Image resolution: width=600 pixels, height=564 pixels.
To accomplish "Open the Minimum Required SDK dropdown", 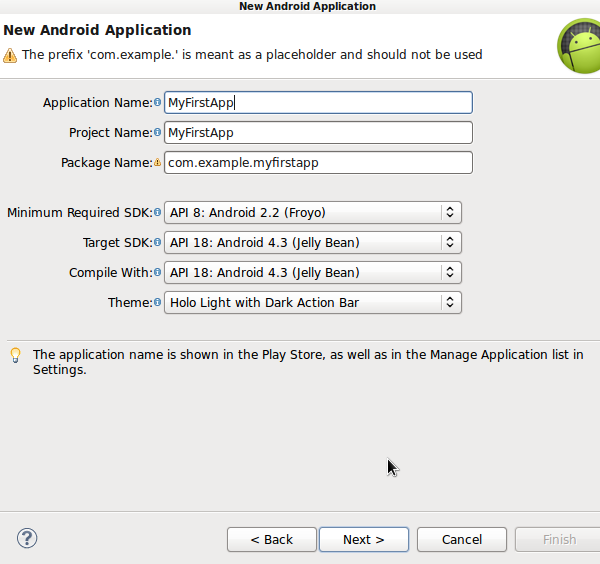I will point(312,212).
